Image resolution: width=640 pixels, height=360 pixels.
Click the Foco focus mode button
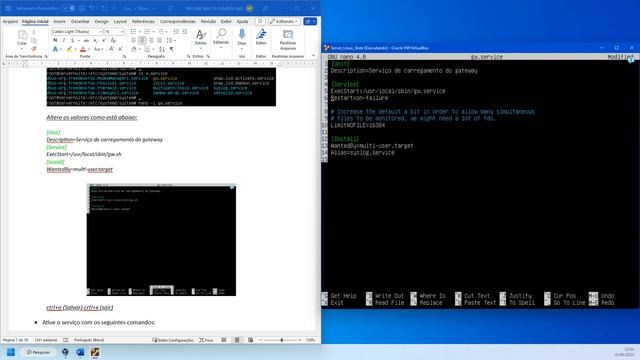coord(207,340)
